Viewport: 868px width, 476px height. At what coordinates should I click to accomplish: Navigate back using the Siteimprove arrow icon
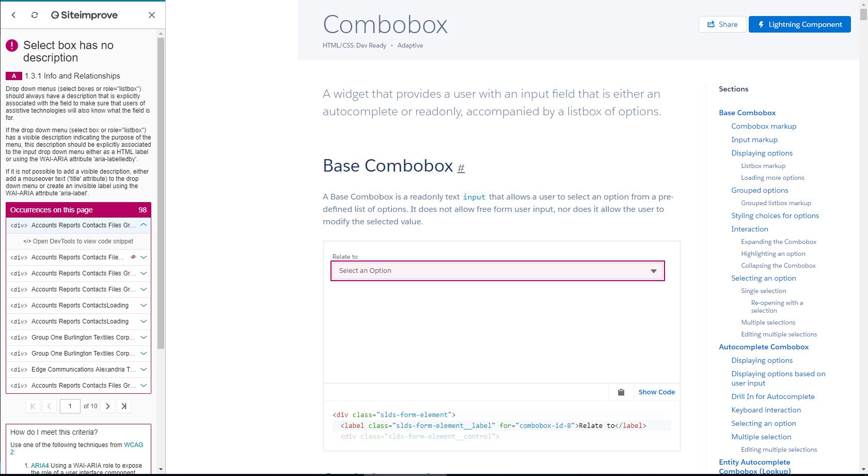(13, 15)
